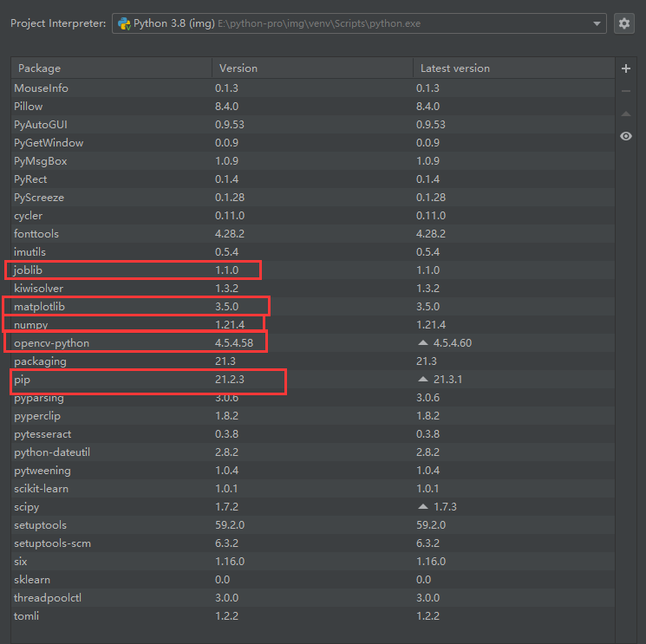
Task: Click pip installed version 21.2.3
Action: [230, 380]
